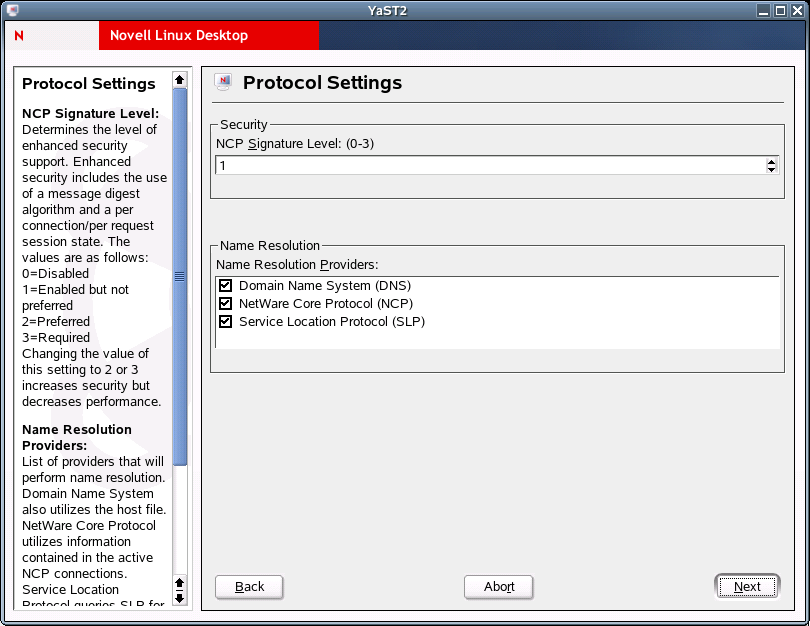Click the Protocol Settings main heading
The height and width of the screenshot is (626, 810).
tap(322, 83)
